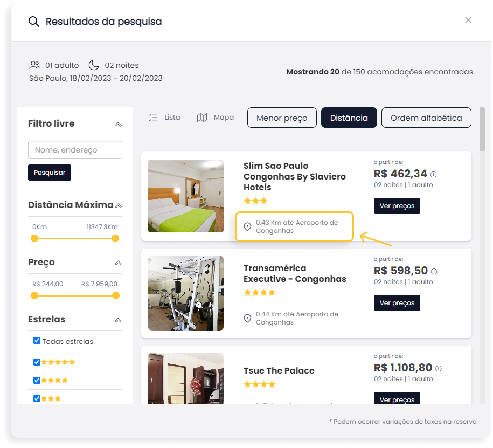Click the four-star rating of Transamérica Executive
Image resolution: width=493 pixels, height=448 pixels.
[x=260, y=293]
